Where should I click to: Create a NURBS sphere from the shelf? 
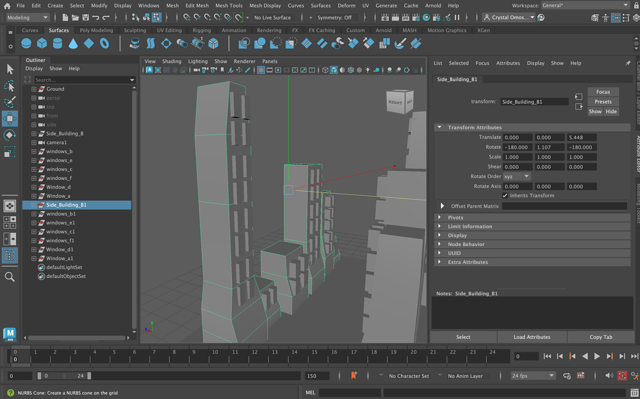point(26,43)
